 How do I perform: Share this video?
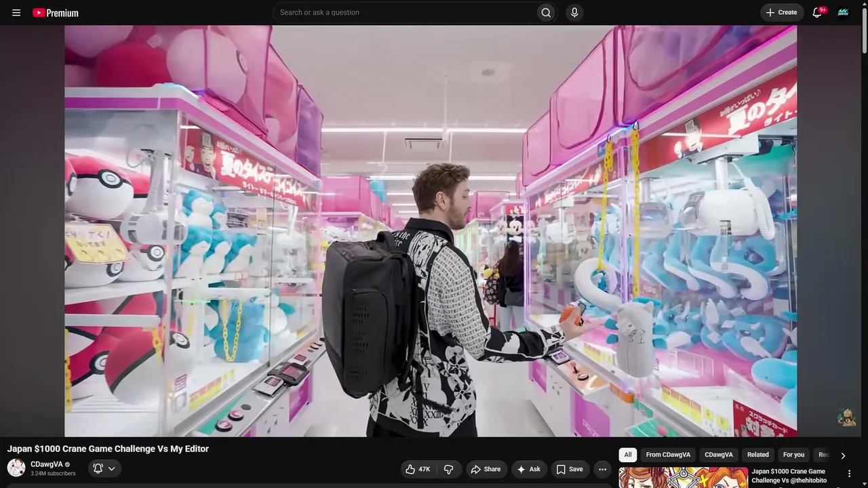(486, 469)
